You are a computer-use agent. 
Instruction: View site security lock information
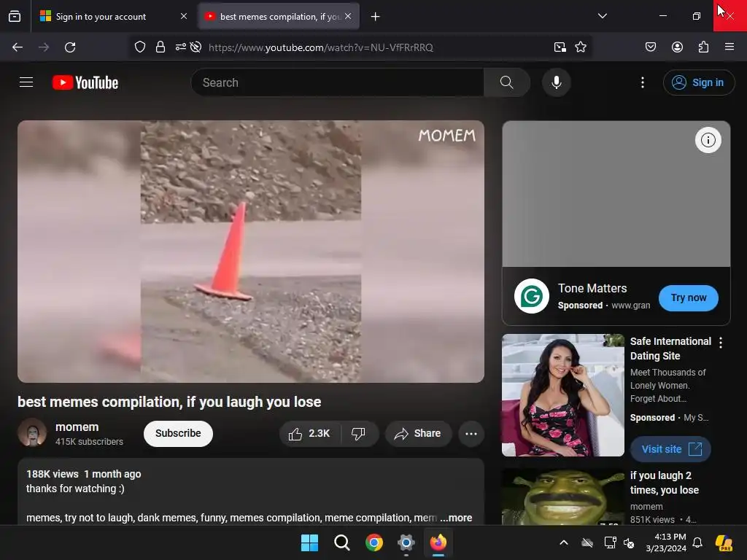(160, 47)
